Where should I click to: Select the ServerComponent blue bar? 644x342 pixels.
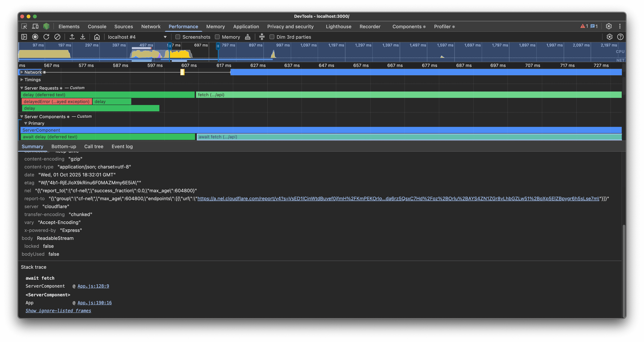point(321,130)
